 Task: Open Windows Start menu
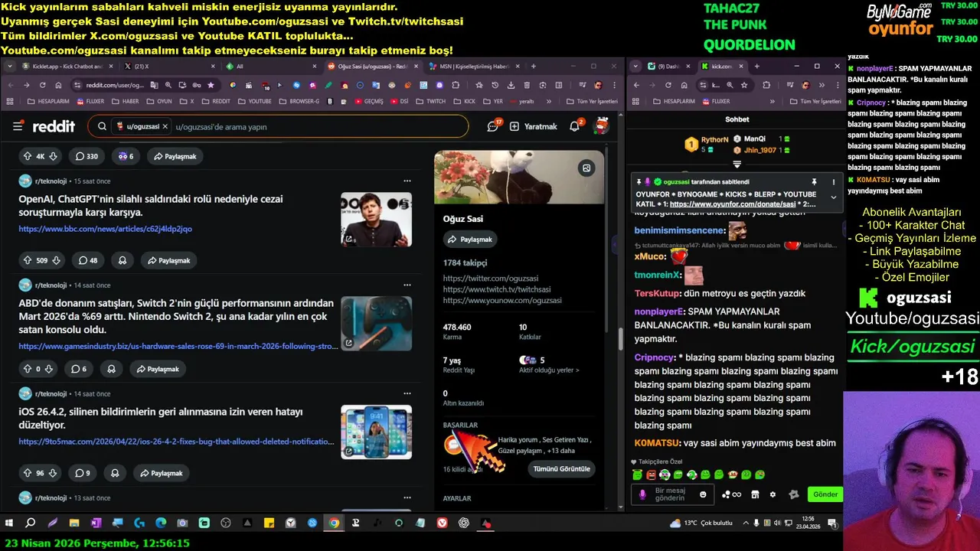[x=9, y=523]
